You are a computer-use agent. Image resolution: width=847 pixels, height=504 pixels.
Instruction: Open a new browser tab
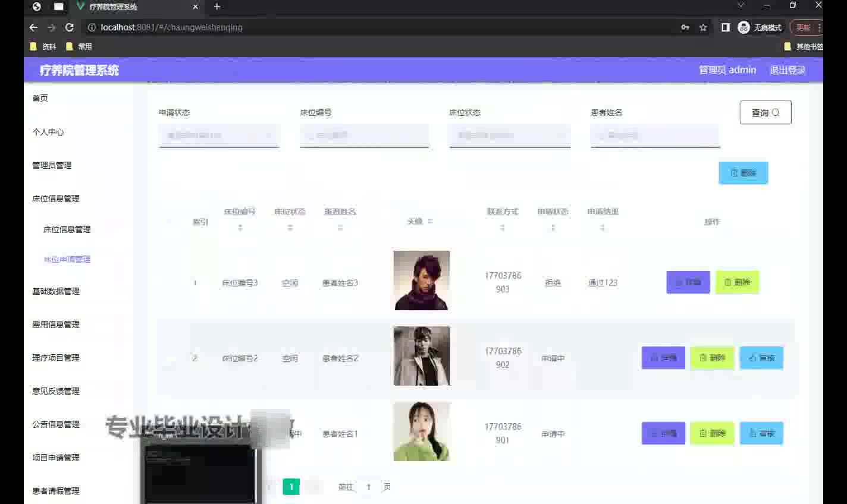pos(217,7)
